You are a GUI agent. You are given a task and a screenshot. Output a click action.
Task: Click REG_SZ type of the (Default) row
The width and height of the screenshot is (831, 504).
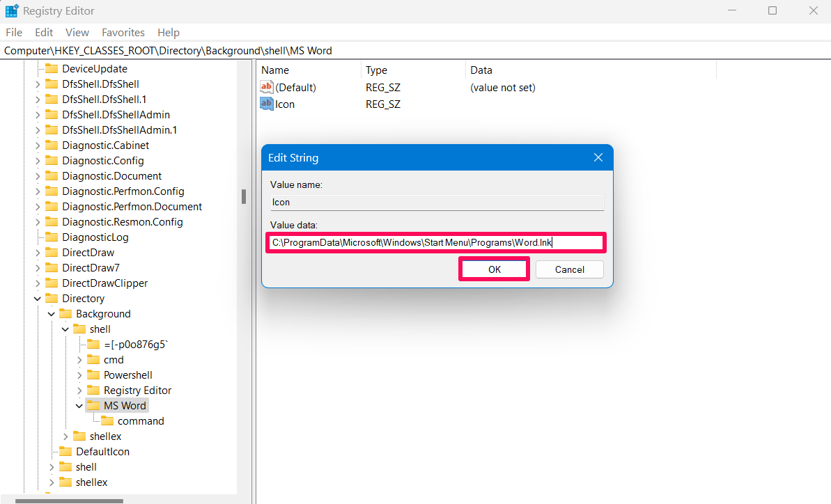pyautogui.click(x=383, y=87)
